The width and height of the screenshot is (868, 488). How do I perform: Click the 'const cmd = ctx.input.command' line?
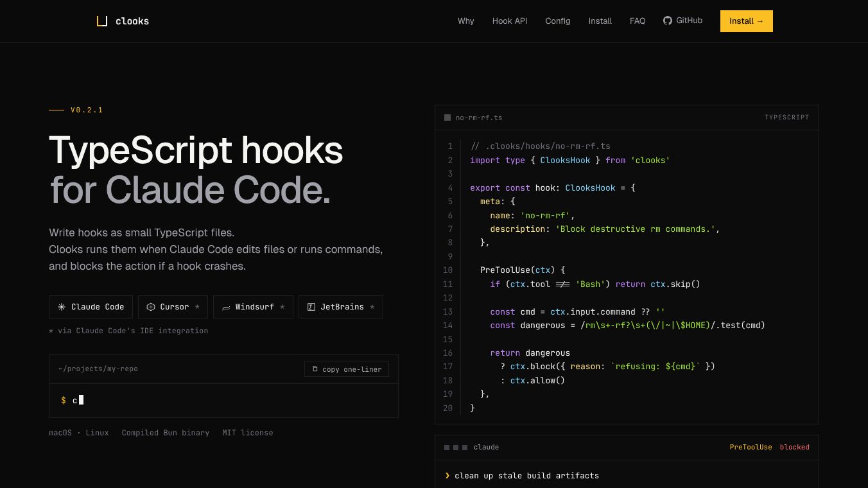coord(577,312)
